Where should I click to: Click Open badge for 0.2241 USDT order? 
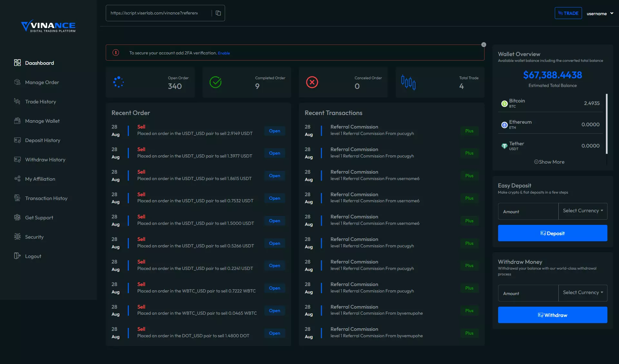[x=275, y=265]
